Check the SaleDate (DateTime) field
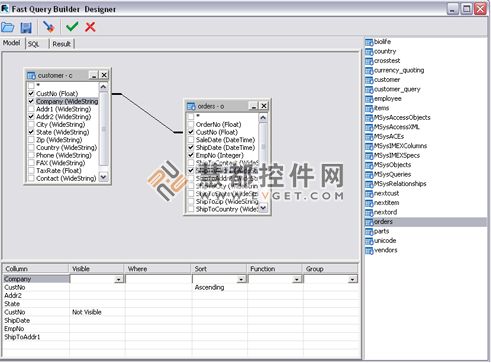 click(191, 140)
